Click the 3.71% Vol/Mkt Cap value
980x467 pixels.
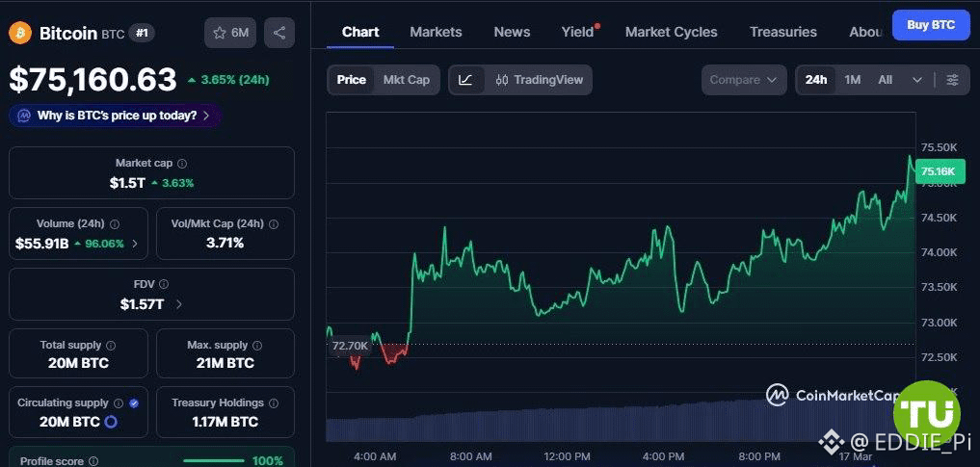(225, 243)
